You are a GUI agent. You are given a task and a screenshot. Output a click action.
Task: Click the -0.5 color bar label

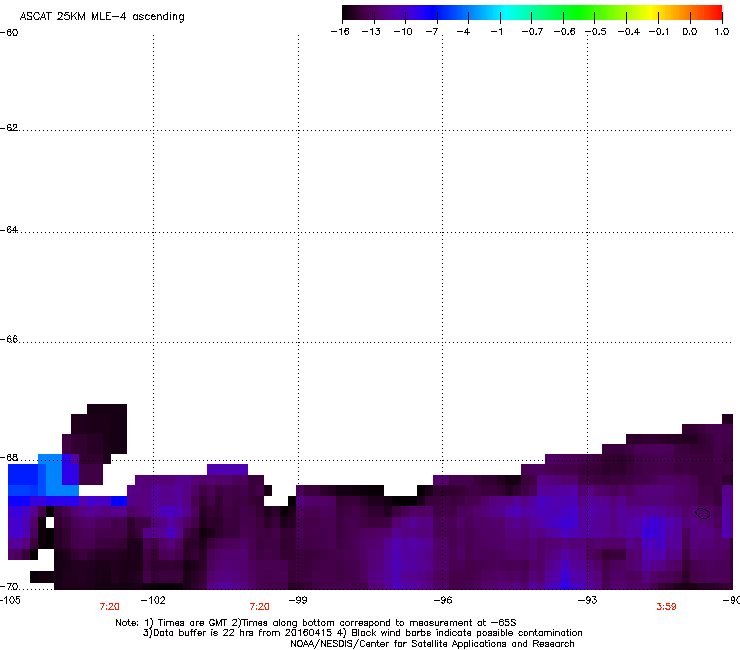(596, 32)
